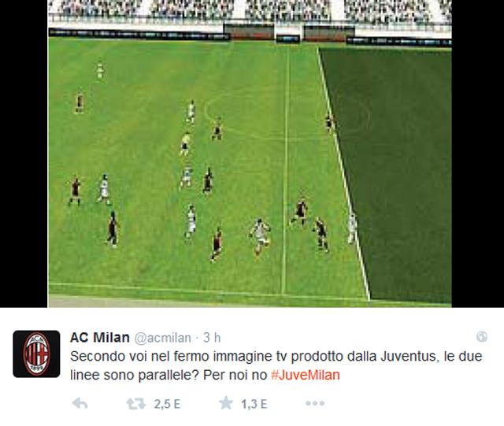This screenshot has height=426, width=504.
Task: Click the AC Milan profile avatar
Action: point(36,354)
